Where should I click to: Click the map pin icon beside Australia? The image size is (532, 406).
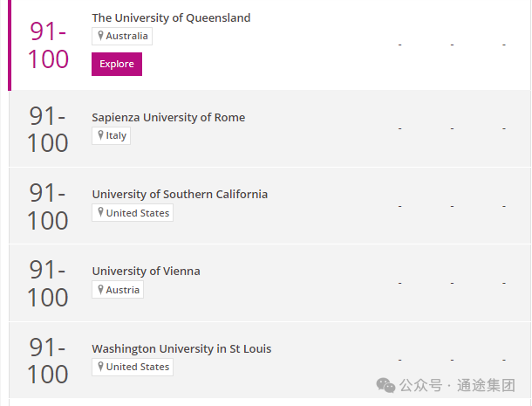pos(100,36)
